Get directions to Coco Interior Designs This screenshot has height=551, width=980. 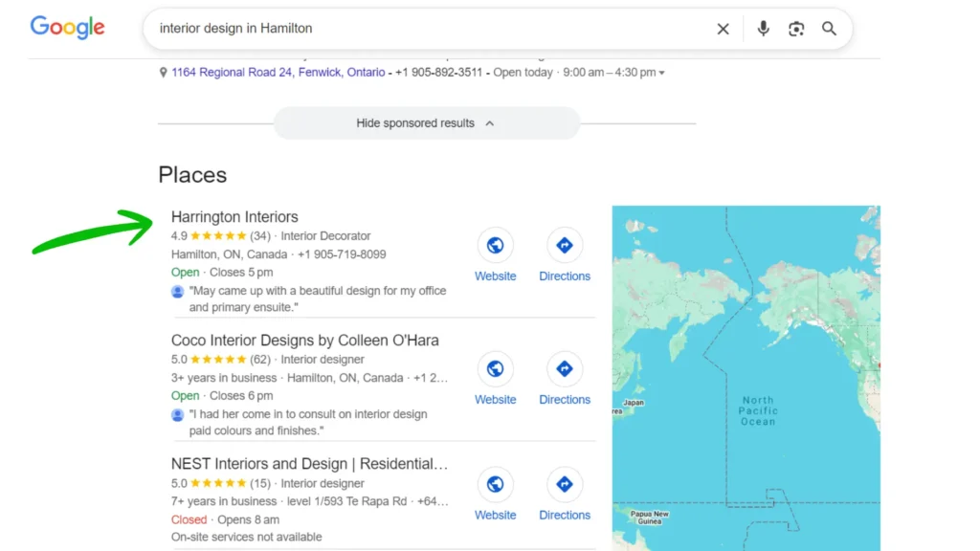[565, 369]
